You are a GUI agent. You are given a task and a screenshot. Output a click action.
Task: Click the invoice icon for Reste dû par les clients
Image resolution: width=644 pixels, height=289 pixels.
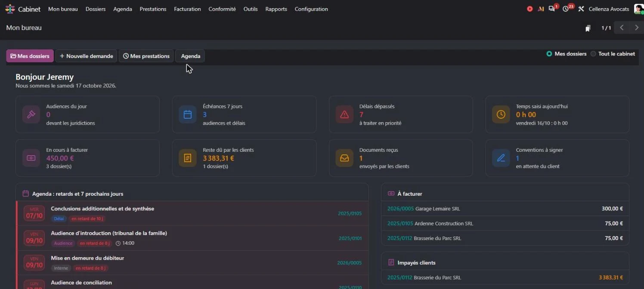point(188,158)
